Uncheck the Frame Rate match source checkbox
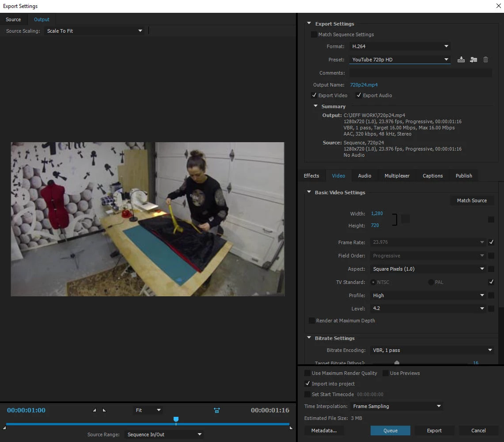Screen dimensions: 504x442 coord(491,242)
